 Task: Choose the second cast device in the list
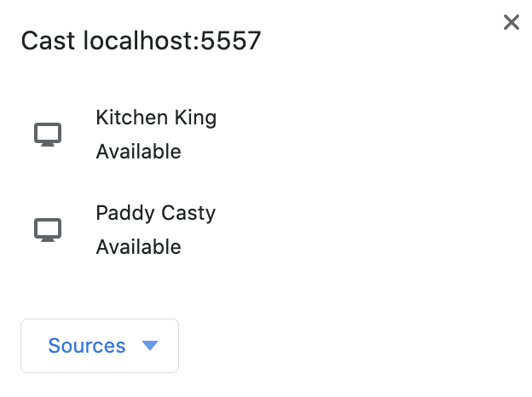(x=155, y=229)
